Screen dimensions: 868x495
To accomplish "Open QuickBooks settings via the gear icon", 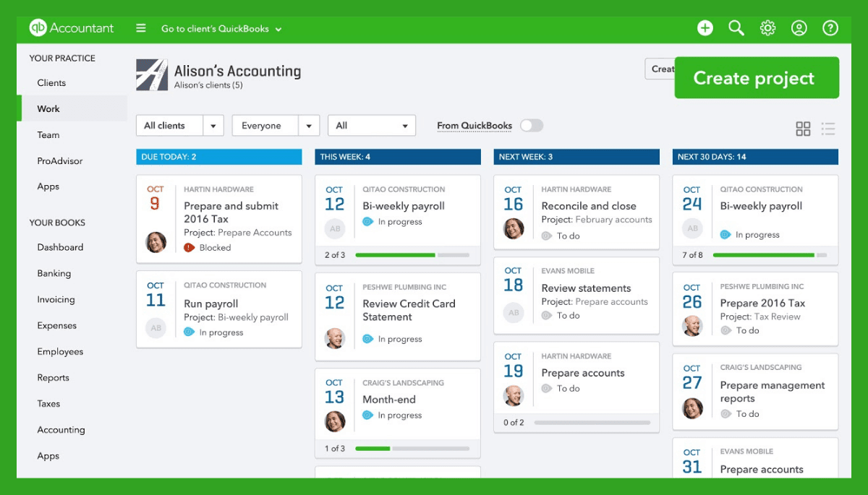I will [767, 27].
